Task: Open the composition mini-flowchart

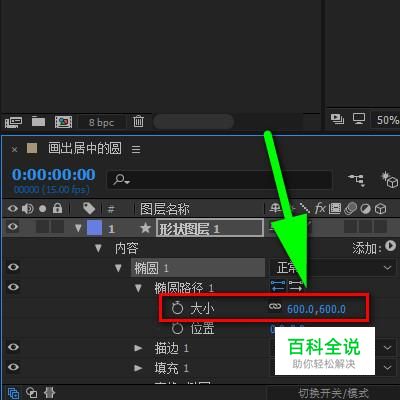Action: click(357, 180)
